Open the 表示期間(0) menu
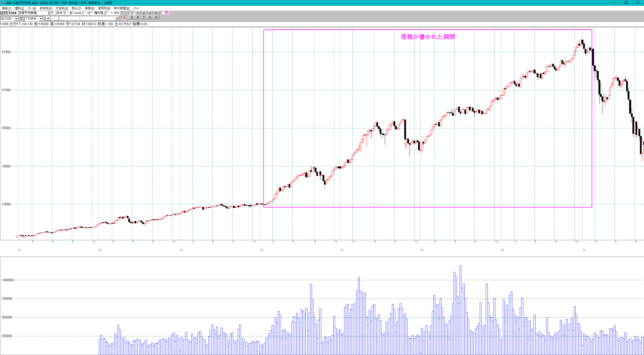The image size is (644, 355). pyautogui.click(x=122, y=8)
